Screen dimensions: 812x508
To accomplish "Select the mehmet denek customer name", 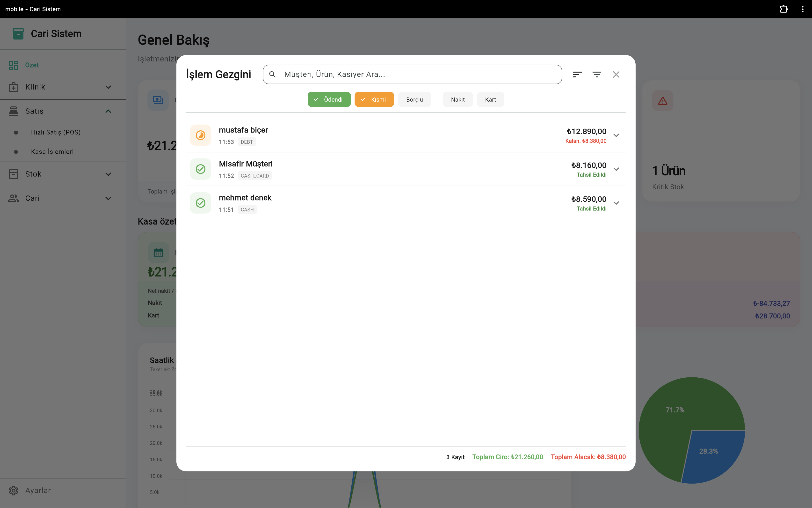I will [245, 198].
